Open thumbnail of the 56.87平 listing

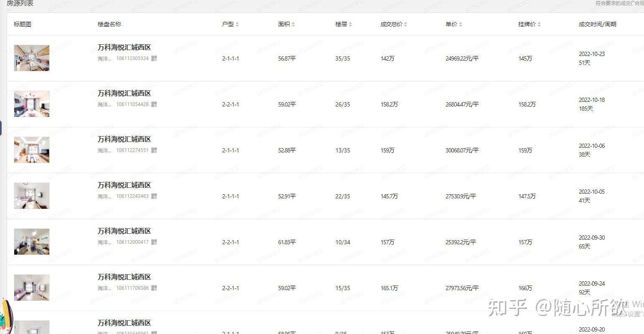pos(32,58)
